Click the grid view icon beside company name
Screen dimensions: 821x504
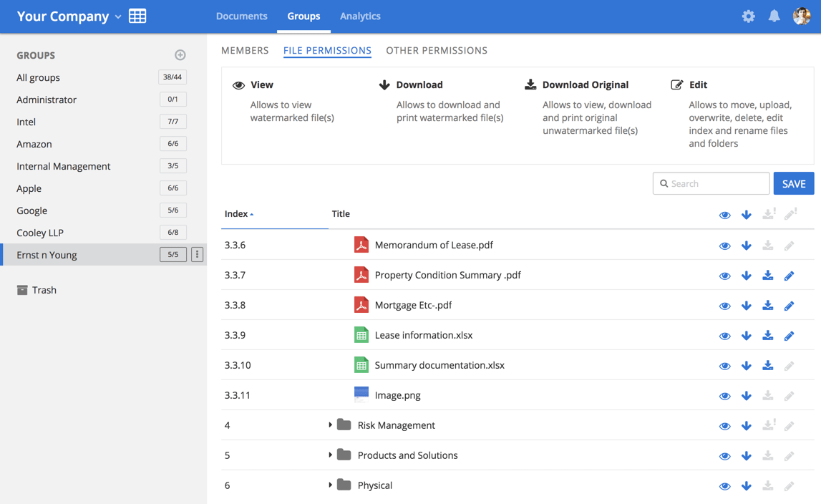[137, 16]
